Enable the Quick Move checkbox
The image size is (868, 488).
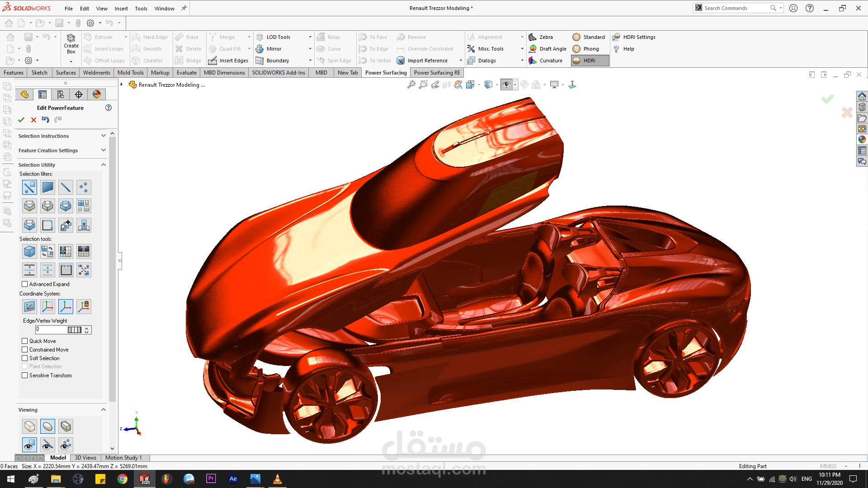pos(25,341)
